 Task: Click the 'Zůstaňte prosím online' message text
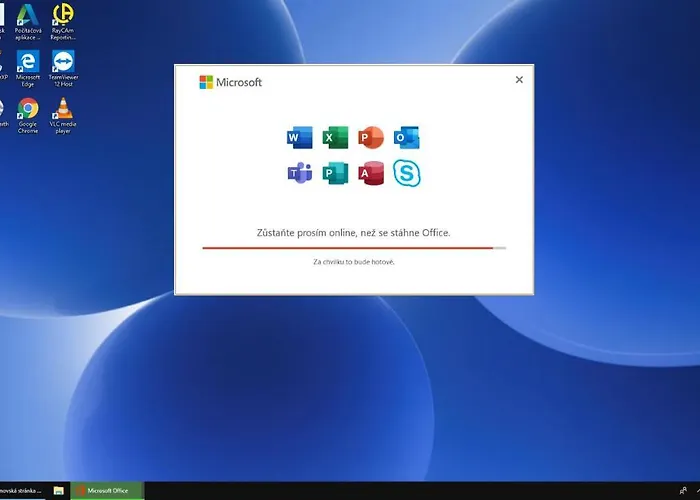[354, 233]
